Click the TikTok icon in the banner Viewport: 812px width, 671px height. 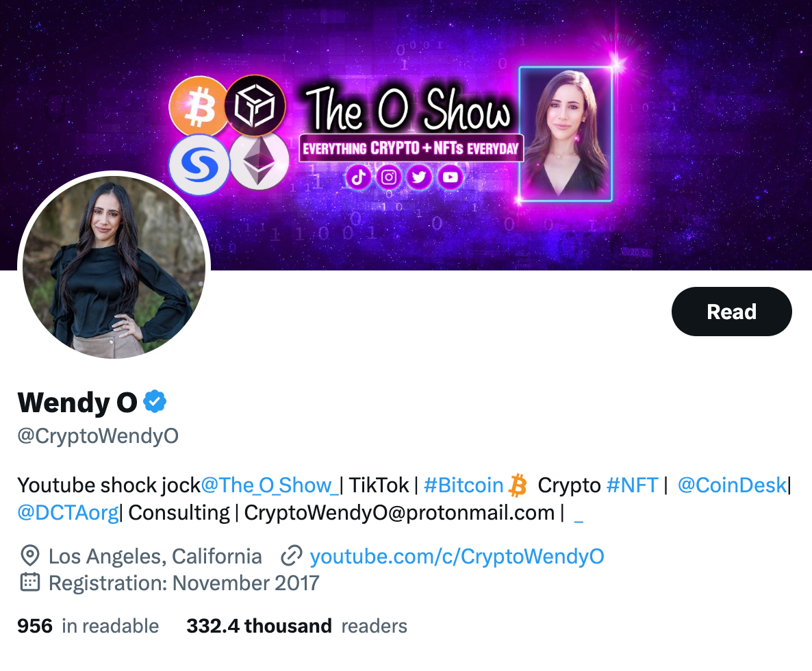tap(358, 177)
